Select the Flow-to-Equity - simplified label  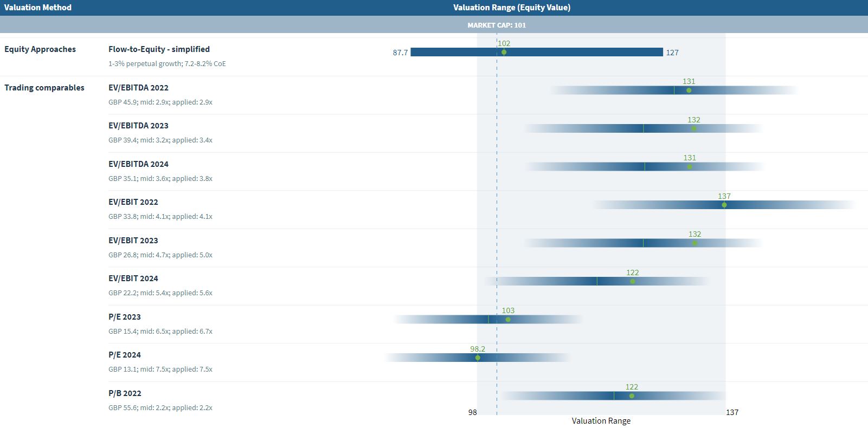[159, 49]
